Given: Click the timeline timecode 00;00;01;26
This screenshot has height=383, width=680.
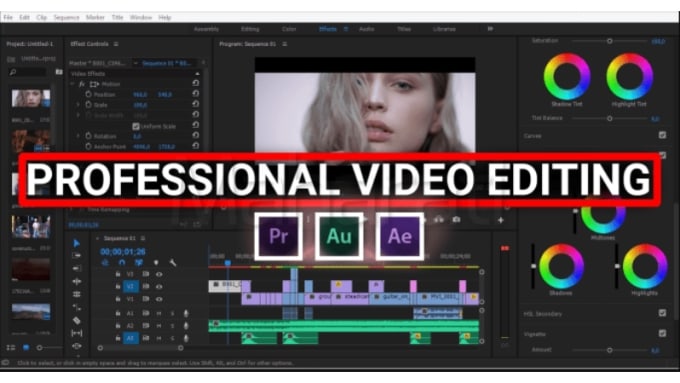Looking at the screenshot, I should (123, 252).
